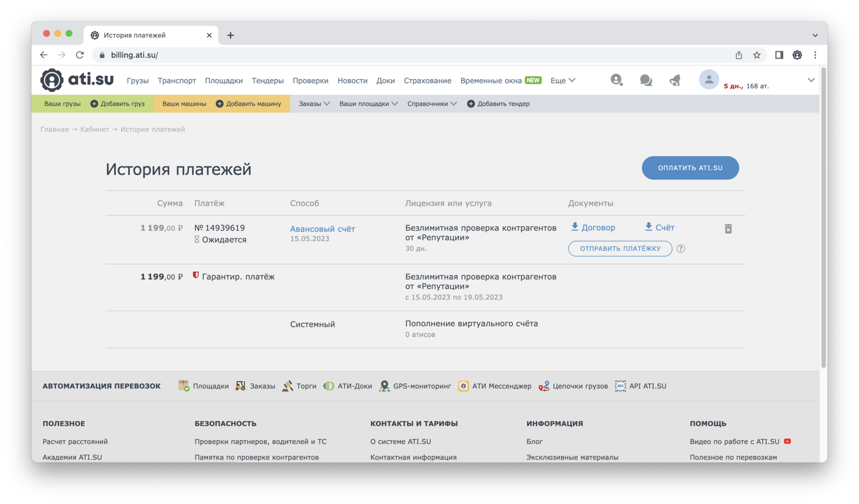Click the ati.su logo
This screenshot has width=859, height=504.
77,80
